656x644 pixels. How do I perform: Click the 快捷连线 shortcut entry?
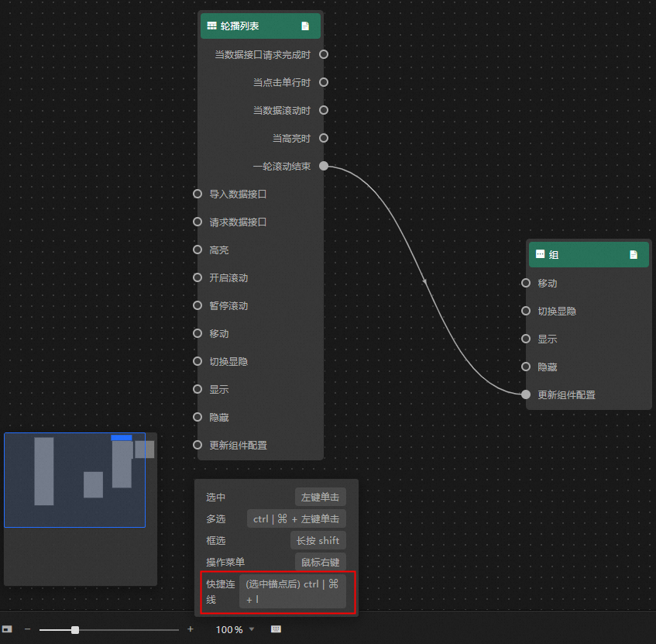pyautogui.click(x=278, y=592)
